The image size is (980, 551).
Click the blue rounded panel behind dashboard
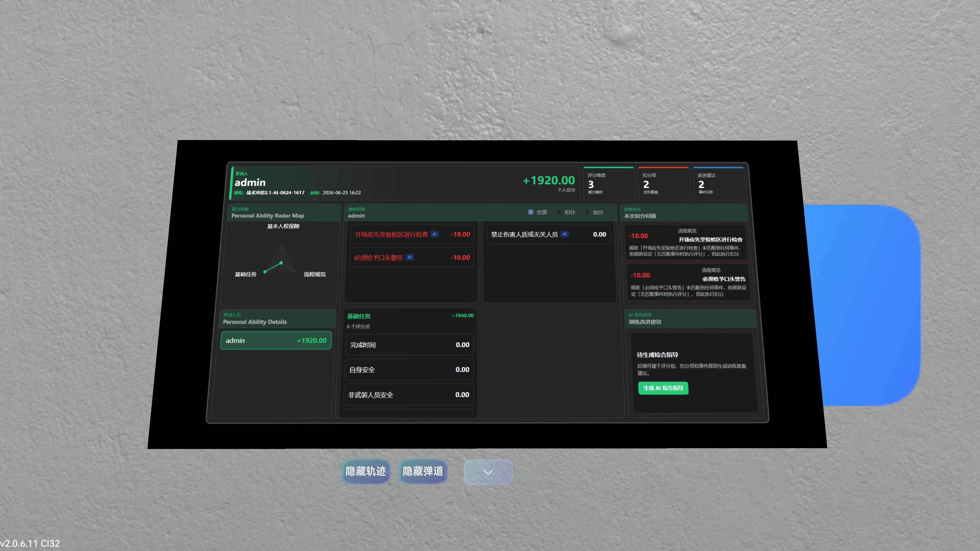(871, 304)
